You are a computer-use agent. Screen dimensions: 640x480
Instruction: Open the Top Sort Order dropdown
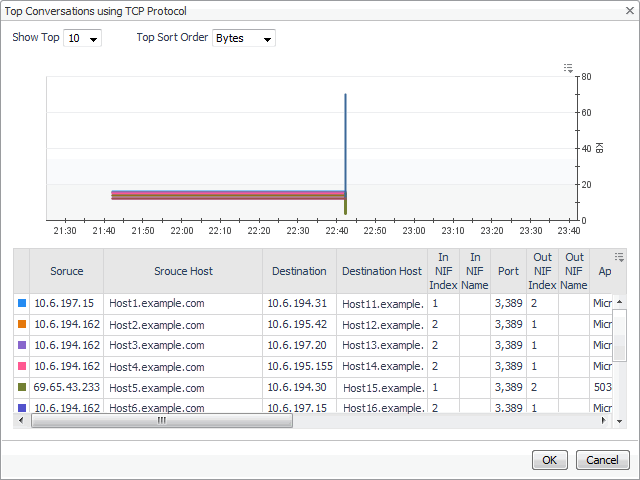[x=244, y=38]
